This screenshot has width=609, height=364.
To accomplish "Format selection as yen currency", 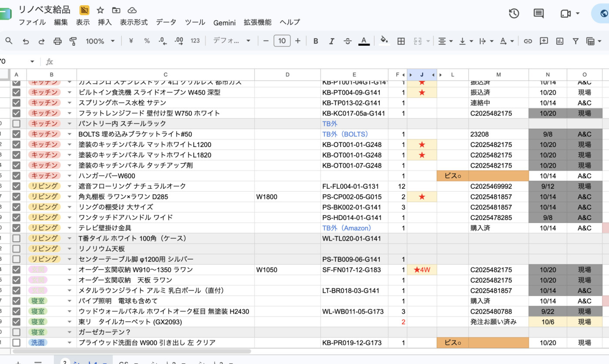I will (131, 41).
